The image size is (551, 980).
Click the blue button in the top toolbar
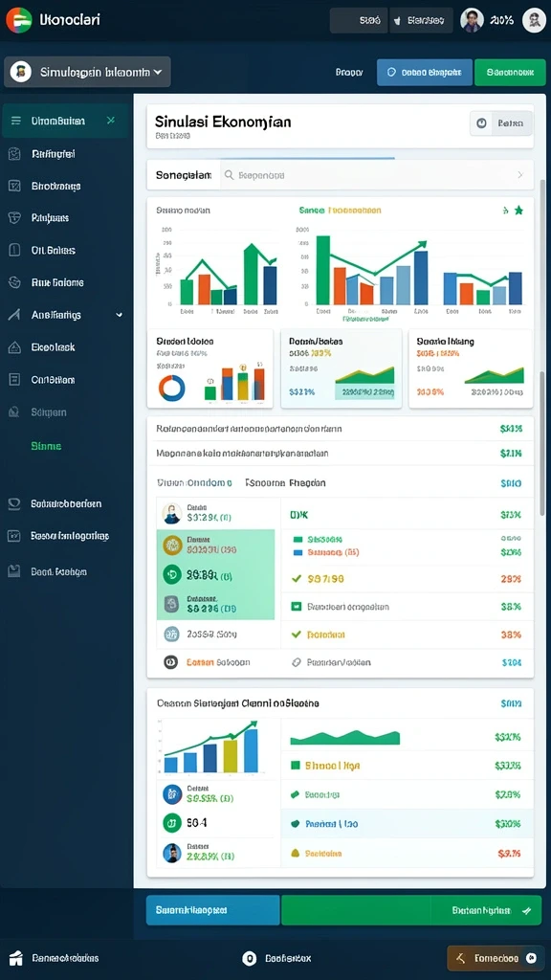pyautogui.click(x=424, y=73)
